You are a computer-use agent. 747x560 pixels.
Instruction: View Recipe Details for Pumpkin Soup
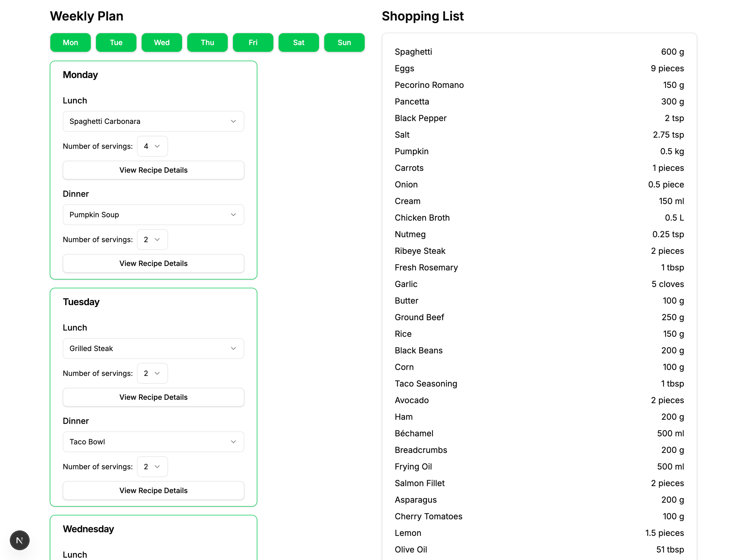tap(153, 263)
